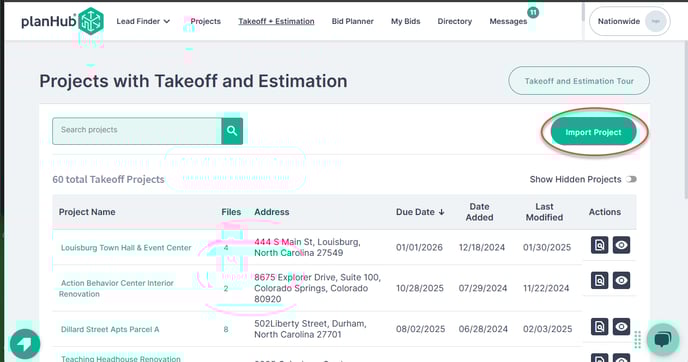The width and height of the screenshot is (688, 362).
Task: Toggle Show Hidden Projects switch
Action: coord(631,179)
